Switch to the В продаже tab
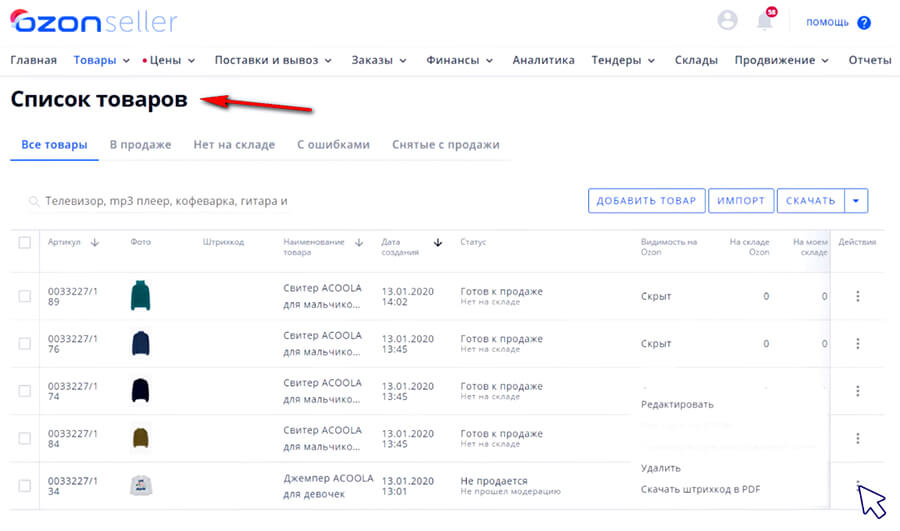The height and width of the screenshot is (531, 900). coord(140,145)
